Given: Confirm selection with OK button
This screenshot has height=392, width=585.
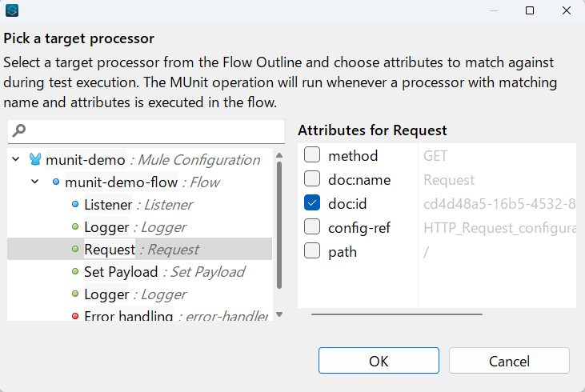Looking at the screenshot, I should 379,361.
